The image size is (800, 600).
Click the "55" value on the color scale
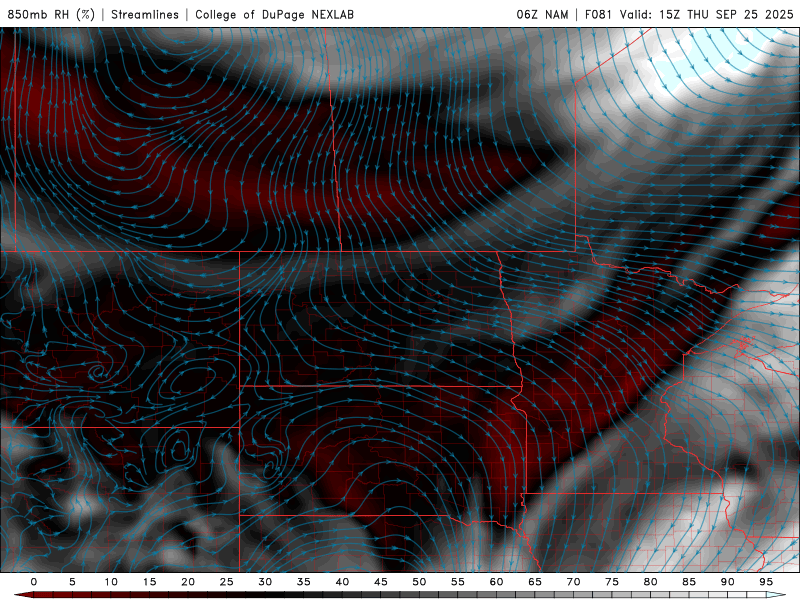[458, 582]
